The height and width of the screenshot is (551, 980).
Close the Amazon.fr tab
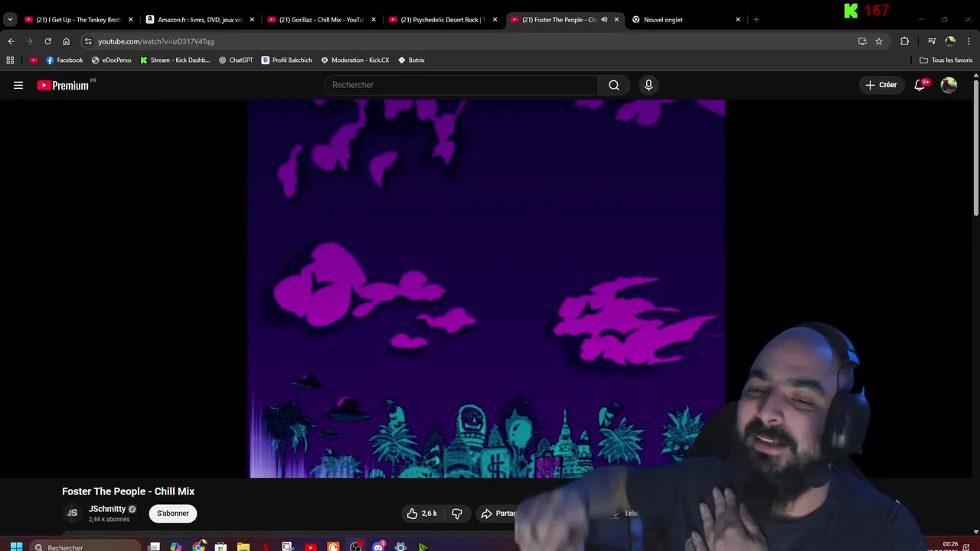pos(252,20)
